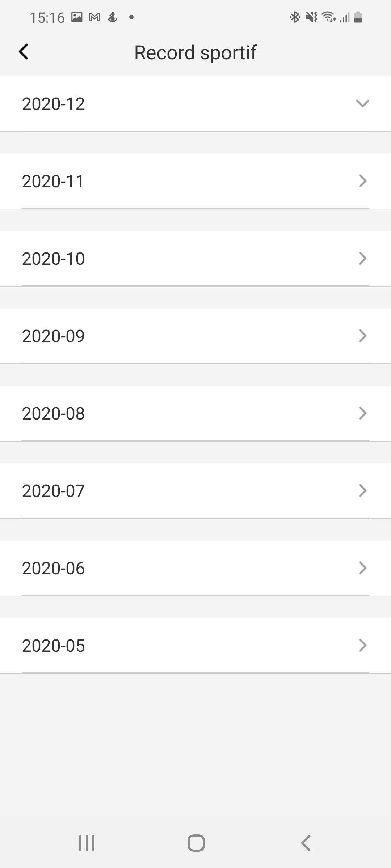Image resolution: width=391 pixels, height=868 pixels.
Task: Expand the 2020-11 chevron arrow
Action: coord(362,181)
